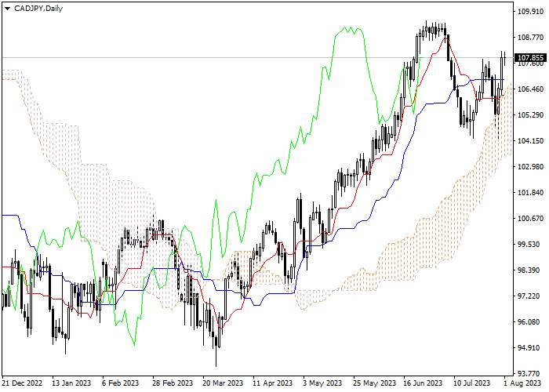The image size is (549, 392).
Task: Click the 1 Aug 2023 date label
Action: (522, 383)
